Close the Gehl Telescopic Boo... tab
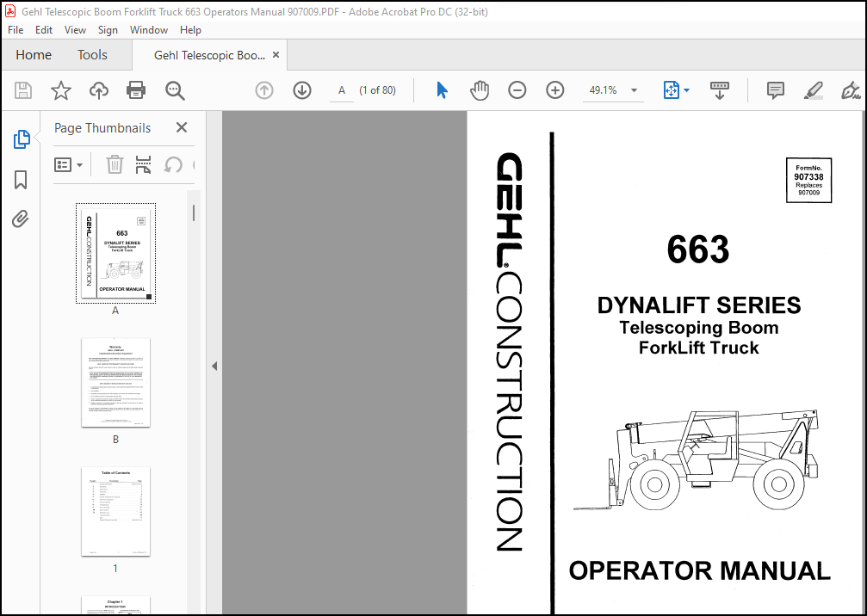This screenshot has height=616, width=867. click(276, 55)
